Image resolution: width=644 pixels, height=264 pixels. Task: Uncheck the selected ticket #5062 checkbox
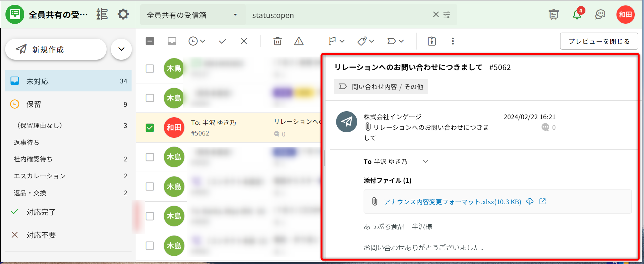point(150,128)
